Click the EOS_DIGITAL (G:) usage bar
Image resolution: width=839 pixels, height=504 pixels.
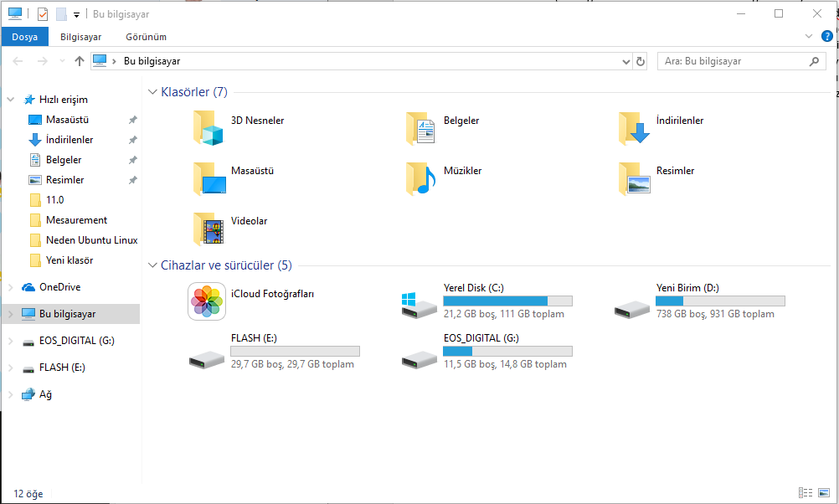[x=507, y=351]
